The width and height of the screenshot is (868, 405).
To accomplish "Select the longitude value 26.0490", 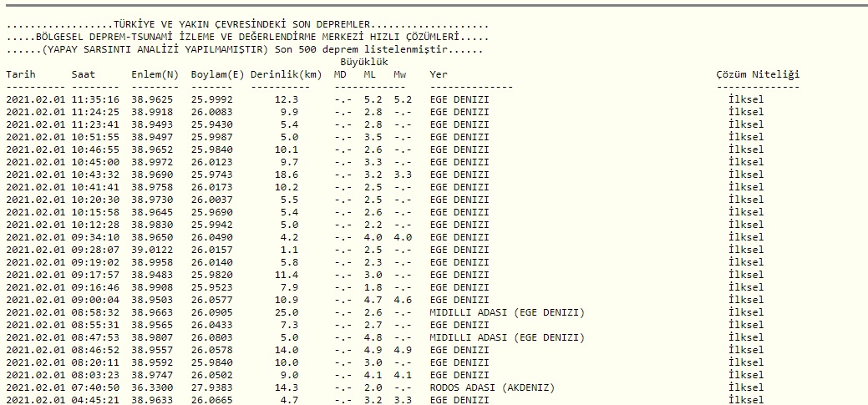I will 215,237.
